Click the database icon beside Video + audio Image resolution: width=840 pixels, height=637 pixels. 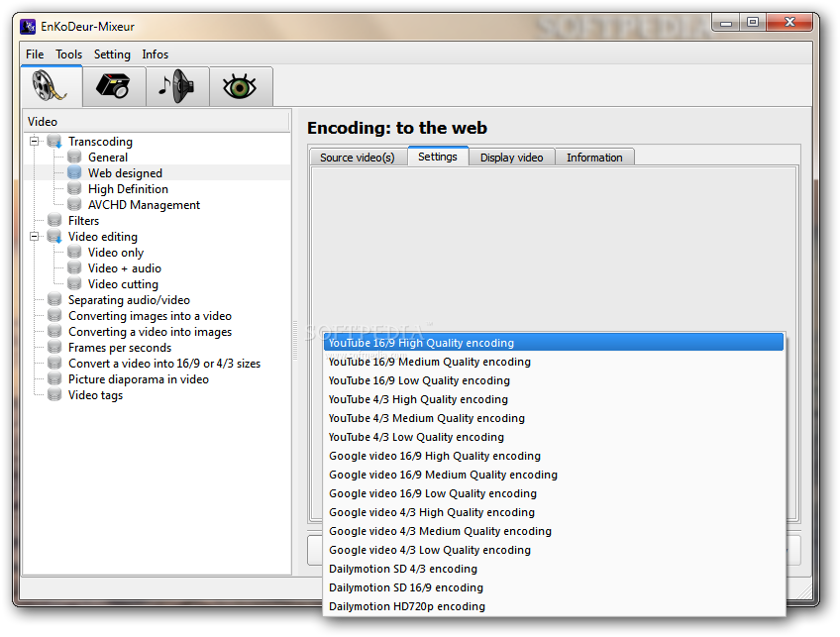tap(74, 267)
